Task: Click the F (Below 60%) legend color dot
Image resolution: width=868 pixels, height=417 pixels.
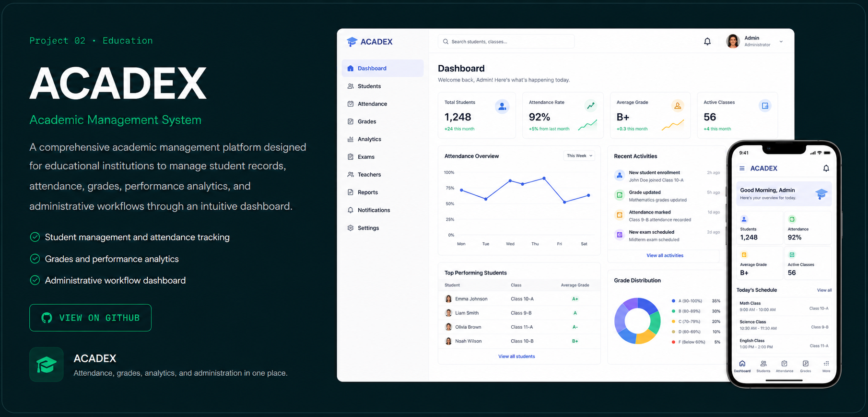Action: click(674, 342)
